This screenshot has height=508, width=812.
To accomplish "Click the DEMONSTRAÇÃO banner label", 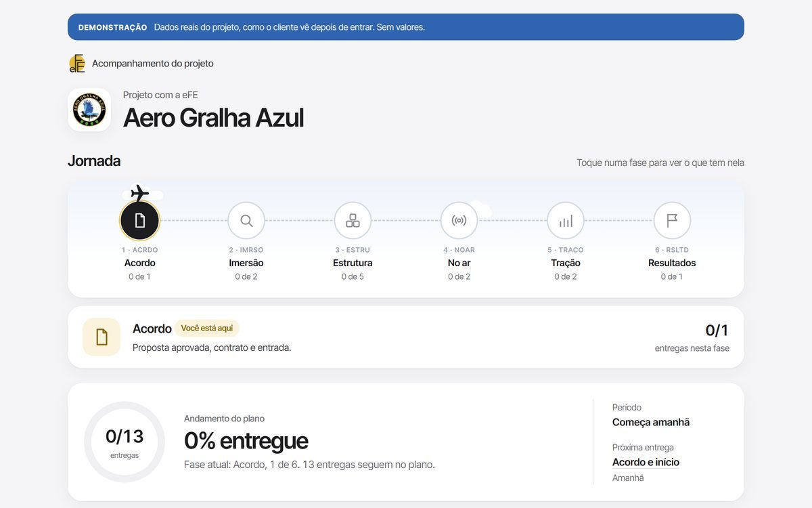I will (113, 27).
